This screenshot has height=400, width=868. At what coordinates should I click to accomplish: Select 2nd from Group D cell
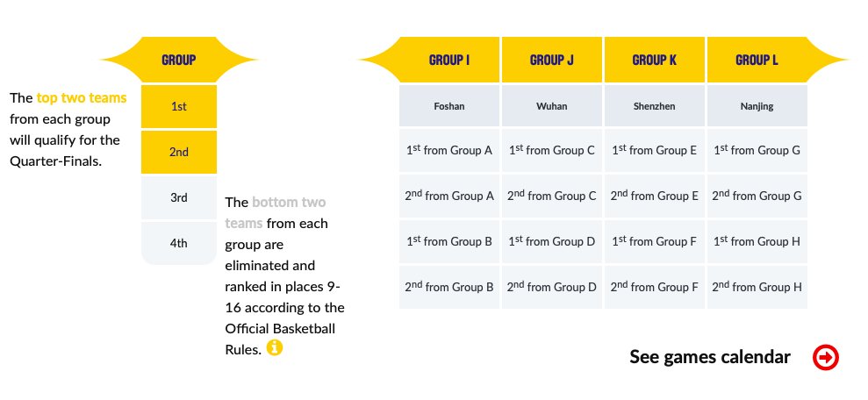(552, 287)
